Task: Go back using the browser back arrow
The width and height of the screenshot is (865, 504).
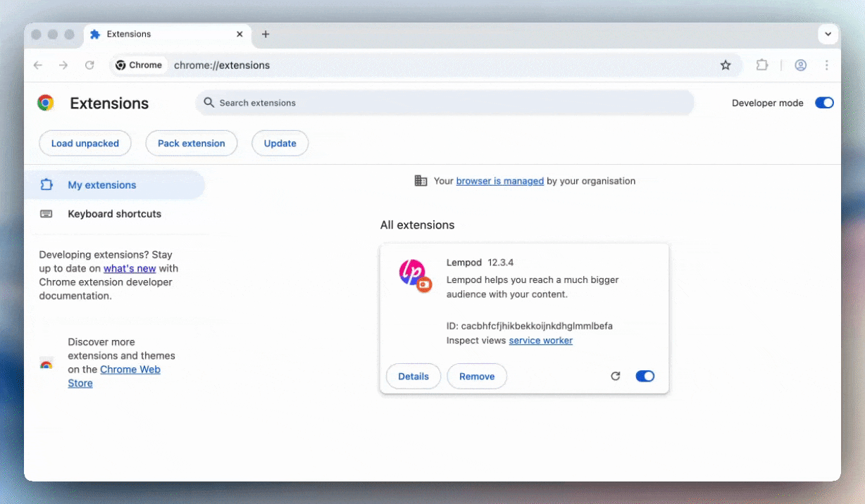Action: (38, 65)
